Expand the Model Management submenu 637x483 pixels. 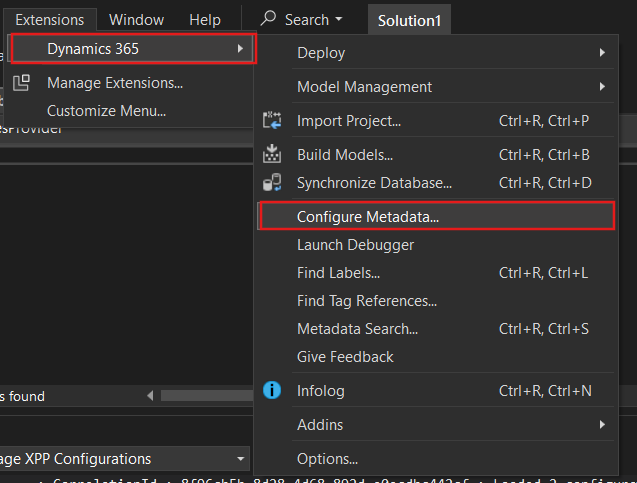pos(436,87)
